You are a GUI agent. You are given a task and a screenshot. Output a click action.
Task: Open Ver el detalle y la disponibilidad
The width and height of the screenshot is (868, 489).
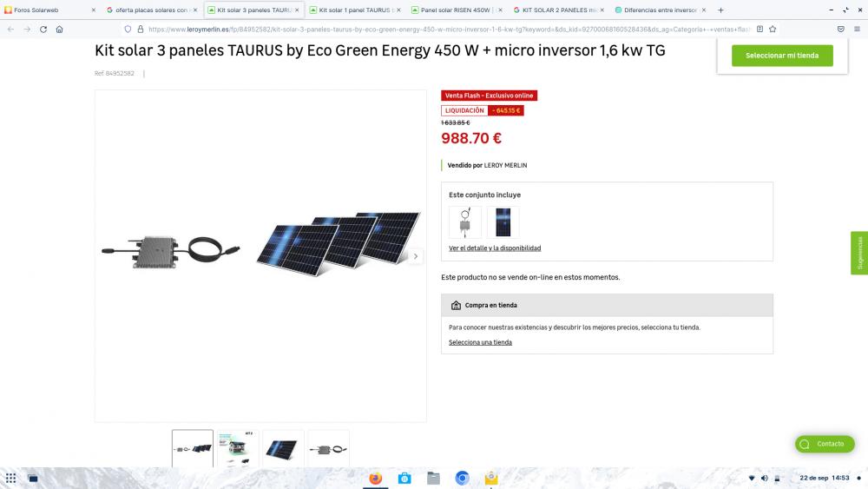(x=495, y=248)
